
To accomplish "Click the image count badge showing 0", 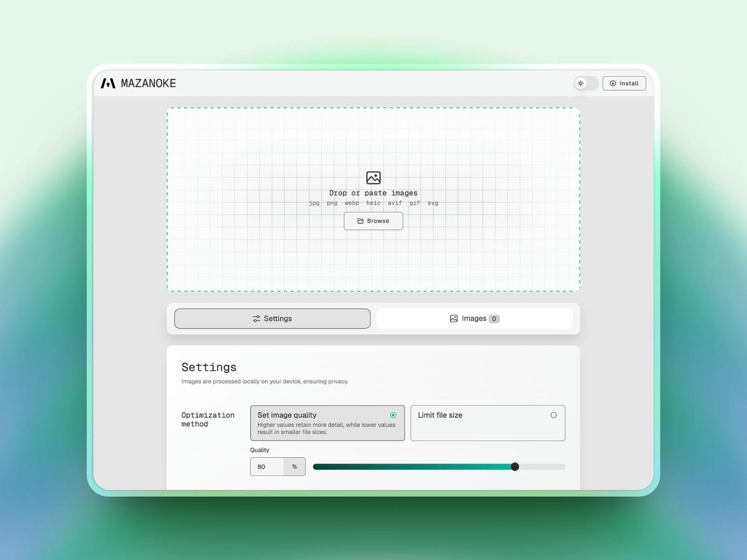I will coord(494,318).
